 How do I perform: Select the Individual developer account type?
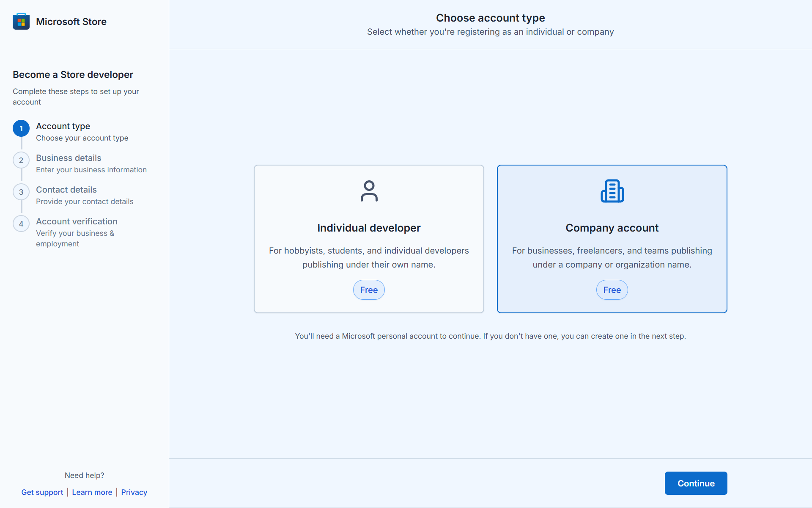tap(369, 238)
